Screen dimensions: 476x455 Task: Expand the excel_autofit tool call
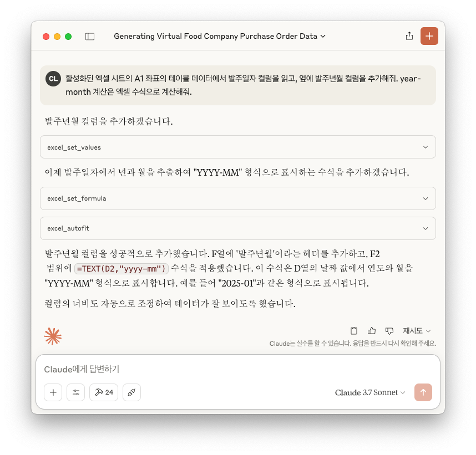(x=238, y=228)
